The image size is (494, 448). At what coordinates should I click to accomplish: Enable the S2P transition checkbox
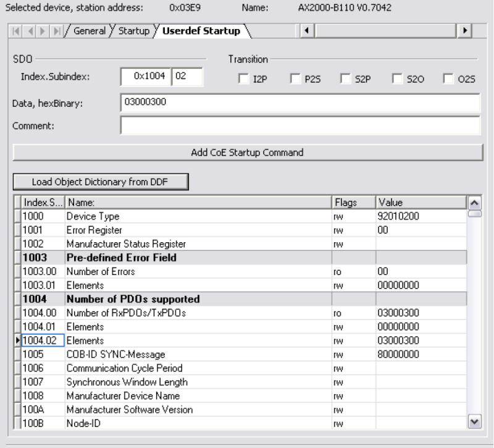(x=346, y=78)
